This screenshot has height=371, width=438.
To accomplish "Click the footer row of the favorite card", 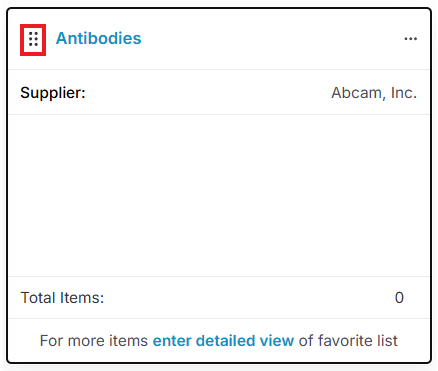I will click(219, 340).
